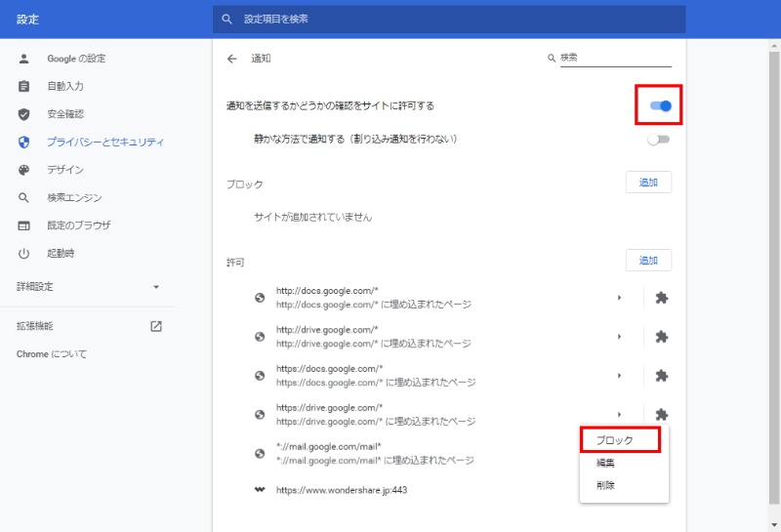Open details arrow for http://docs.google.com/*
This screenshot has width=781, height=532.
619,298
